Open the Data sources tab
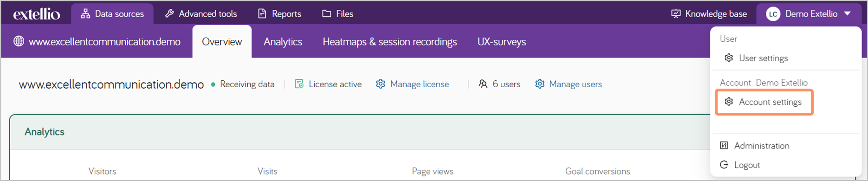This screenshot has width=868, height=181. [112, 14]
